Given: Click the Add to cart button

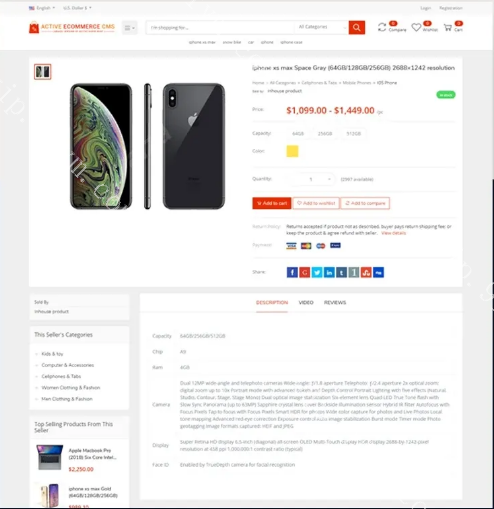Looking at the screenshot, I should 272,203.
